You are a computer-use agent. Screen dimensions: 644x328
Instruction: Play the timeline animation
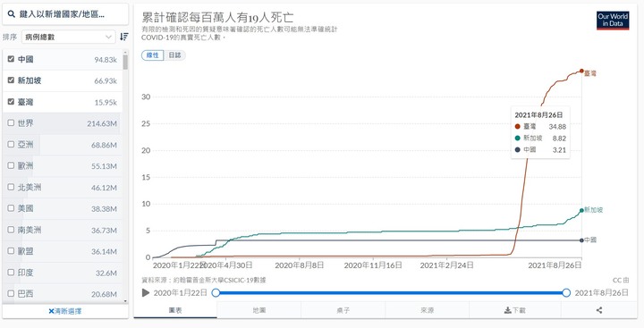pyautogui.click(x=146, y=292)
